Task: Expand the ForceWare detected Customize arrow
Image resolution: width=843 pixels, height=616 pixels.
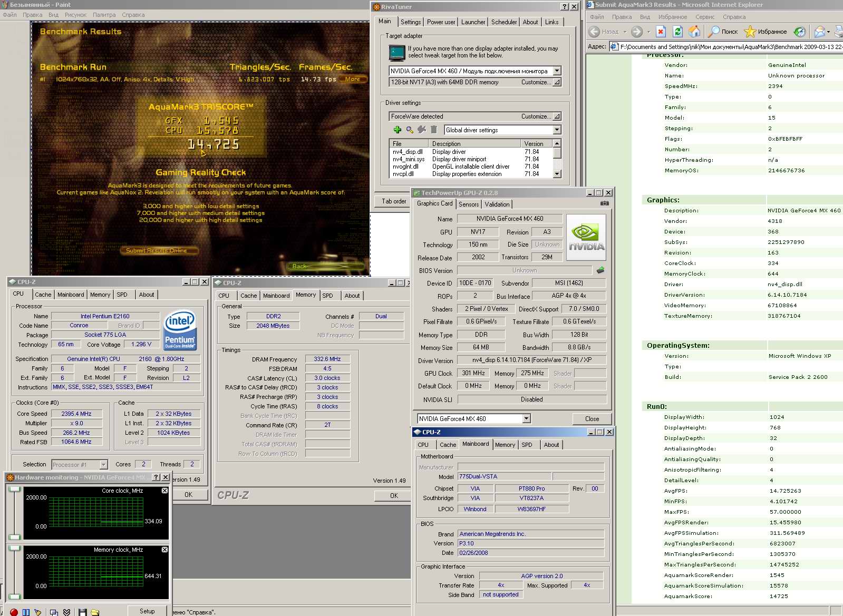Action: tap(557, 116)
